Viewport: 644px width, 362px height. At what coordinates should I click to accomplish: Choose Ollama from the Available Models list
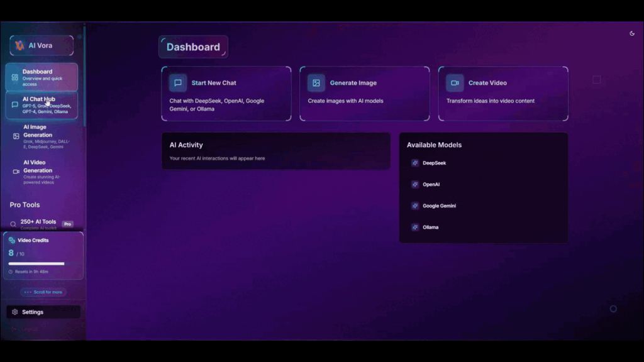pos(430,227)
